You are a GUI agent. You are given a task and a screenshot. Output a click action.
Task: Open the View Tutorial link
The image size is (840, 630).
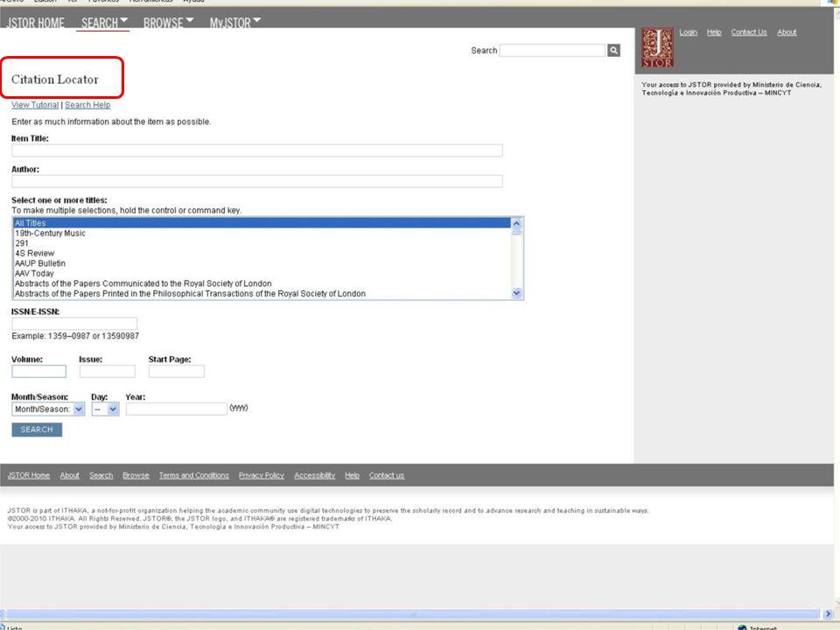35,105
